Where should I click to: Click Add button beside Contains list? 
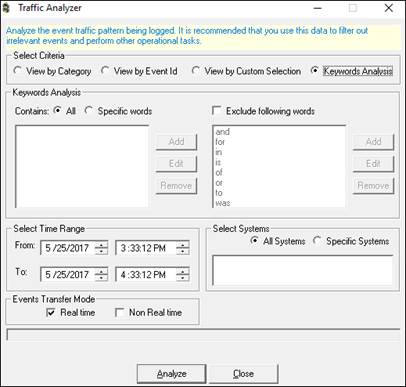point(176,142)
